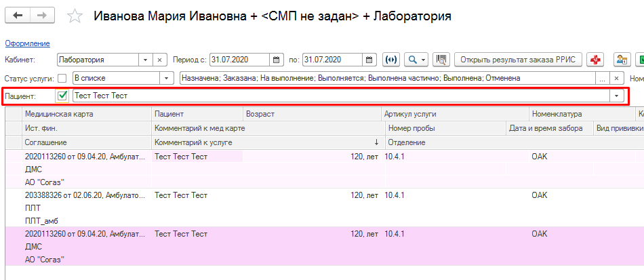644x280 pixels.
Task: Click the forward navigation arrow
Action: (41, 15)
